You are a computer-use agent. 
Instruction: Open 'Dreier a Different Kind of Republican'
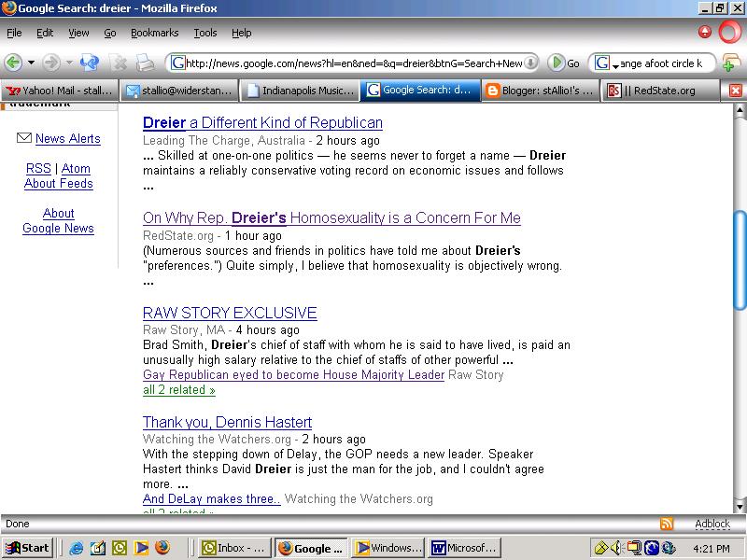point(262,123)
